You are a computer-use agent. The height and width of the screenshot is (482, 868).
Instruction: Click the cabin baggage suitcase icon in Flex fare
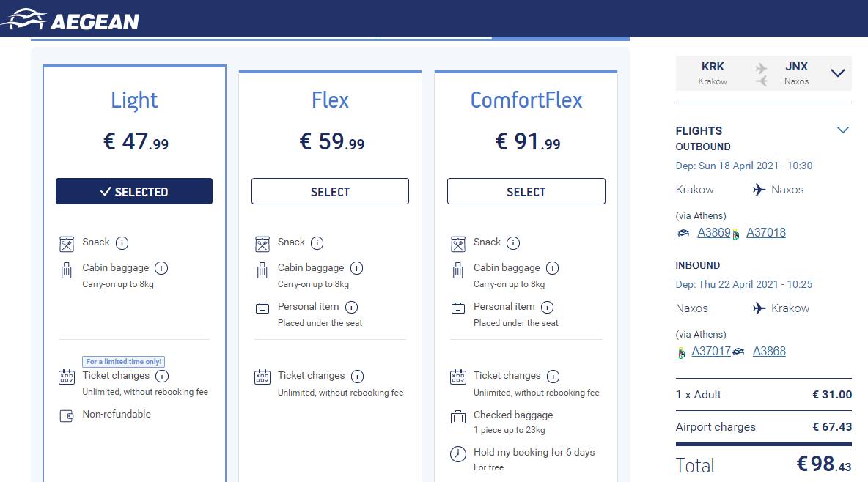click(x=262, y=270)
